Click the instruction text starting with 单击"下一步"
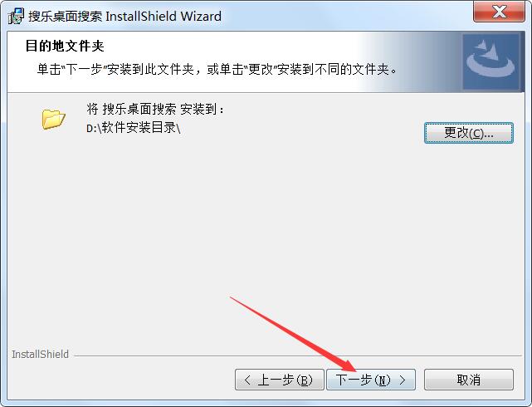This screenshot has width=532, height=407. click(217, 69)
